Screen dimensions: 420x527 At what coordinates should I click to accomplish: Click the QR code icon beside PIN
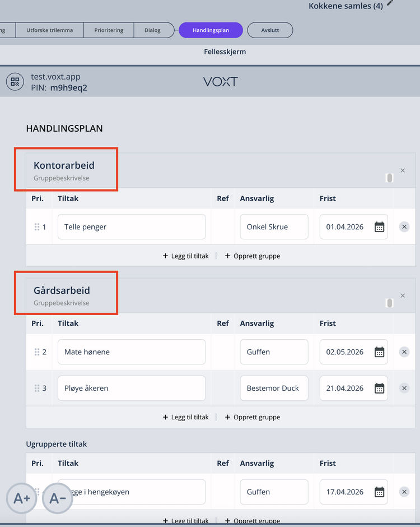click(15, 82)
